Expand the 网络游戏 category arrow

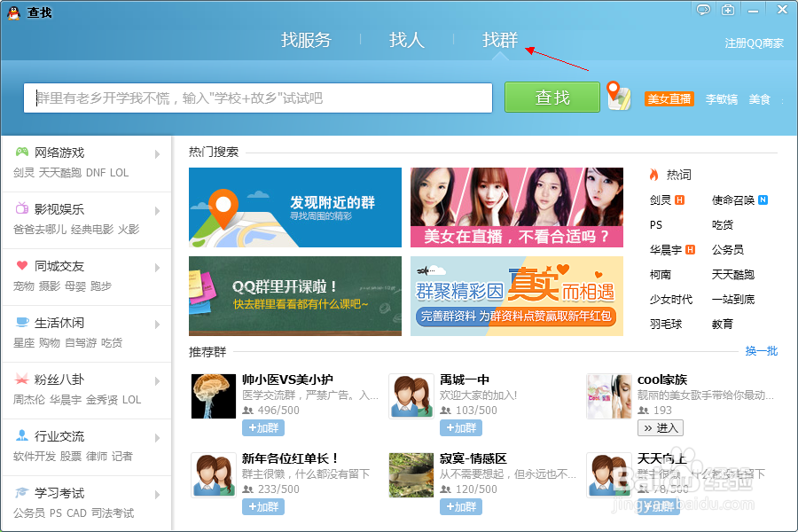[157, 153]
